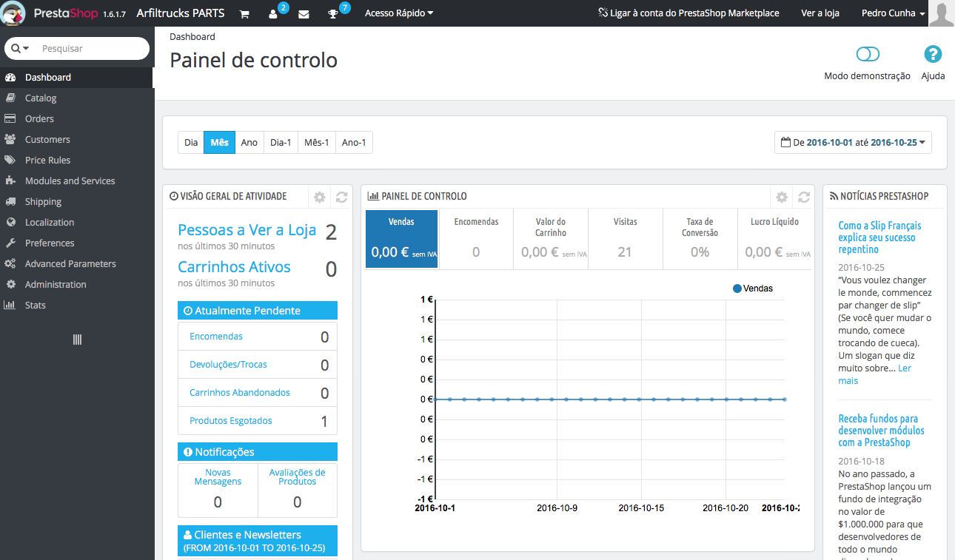Switch to the Encomendas KPI tab in the chart panel
This screenshot has width=955, height=560.
click(x=476, y=239)
